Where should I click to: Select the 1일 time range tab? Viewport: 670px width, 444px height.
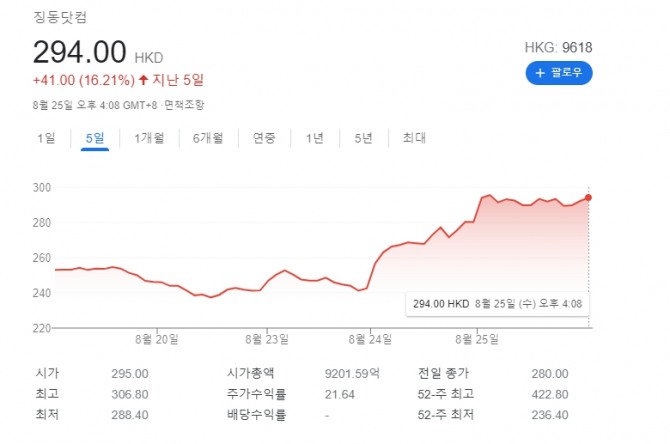[46, 138]
